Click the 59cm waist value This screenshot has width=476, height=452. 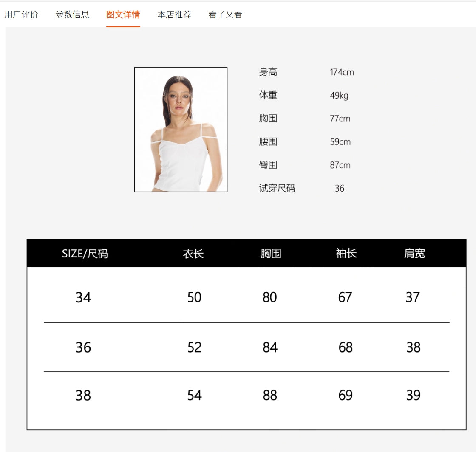pos(340,142)
